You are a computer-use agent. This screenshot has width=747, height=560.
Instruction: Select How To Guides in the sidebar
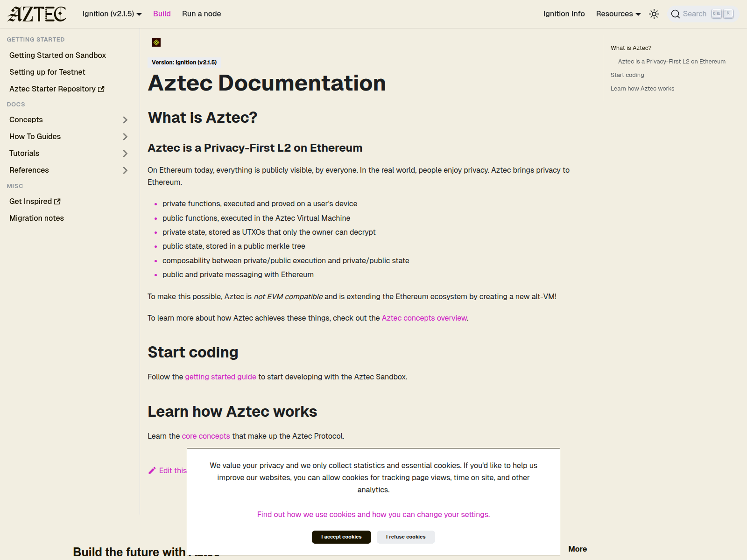pyautogui.click(x=35, y=136)
